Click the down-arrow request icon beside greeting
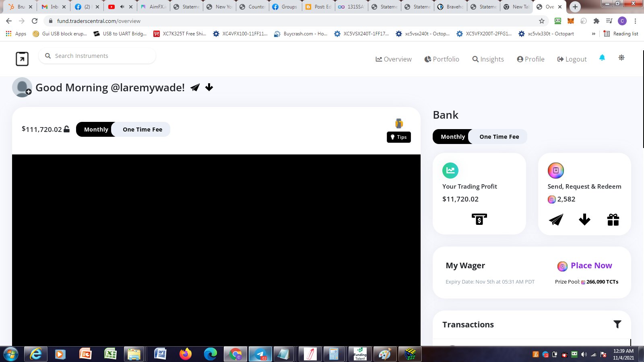This screenshot has width=644, height=362. (209, 87)
